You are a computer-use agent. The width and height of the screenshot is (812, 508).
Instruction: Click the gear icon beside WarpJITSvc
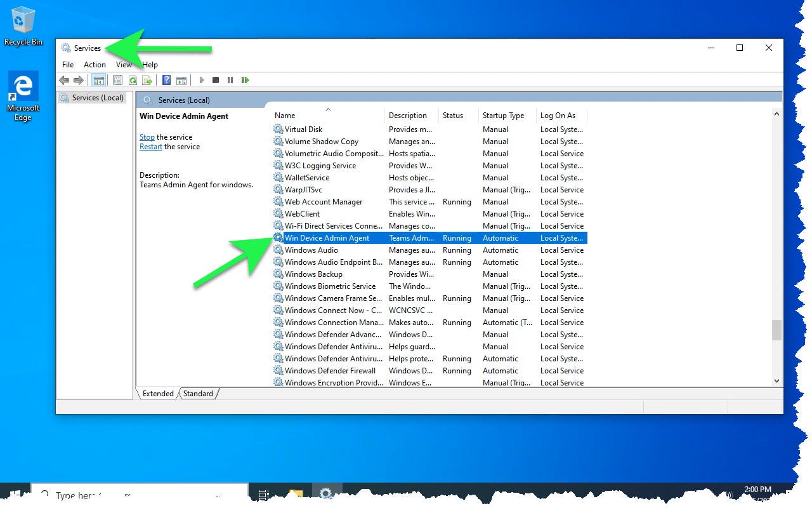(x=278, y=189)
